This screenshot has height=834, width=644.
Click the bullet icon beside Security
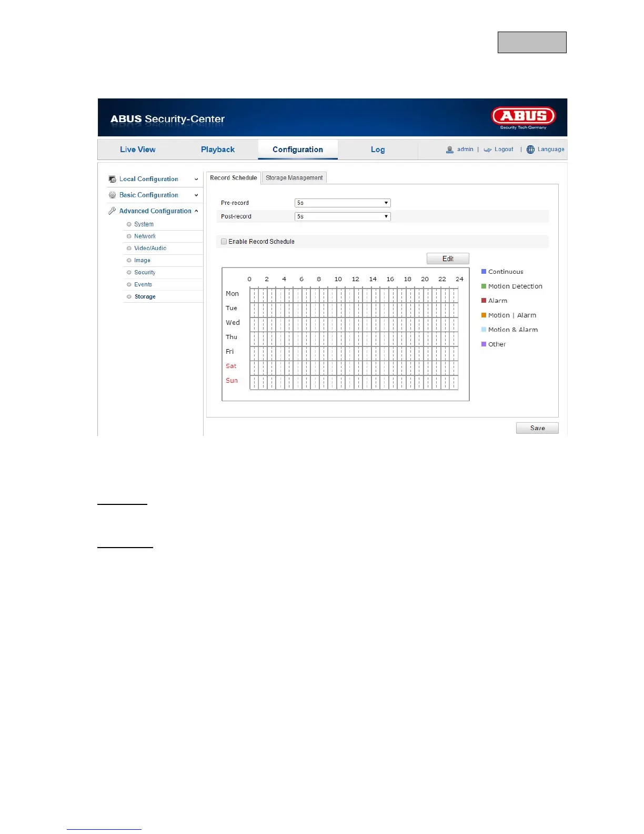coord(129,273)
